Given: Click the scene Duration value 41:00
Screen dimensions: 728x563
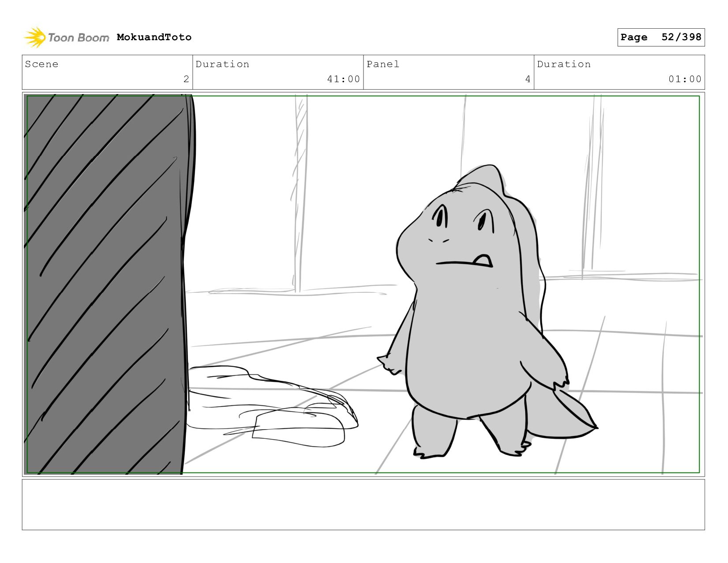Looking at the screenshot, I should click(x=343, y=79).
